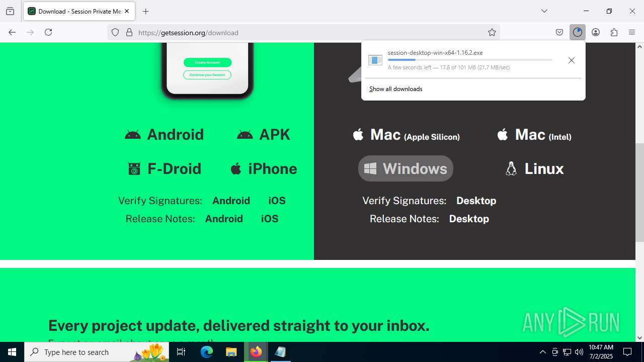Image resolution: width=644 pixels, height=362 pixels.
Task: Open iOS Verify Signatures link
Action: point(277,201)
